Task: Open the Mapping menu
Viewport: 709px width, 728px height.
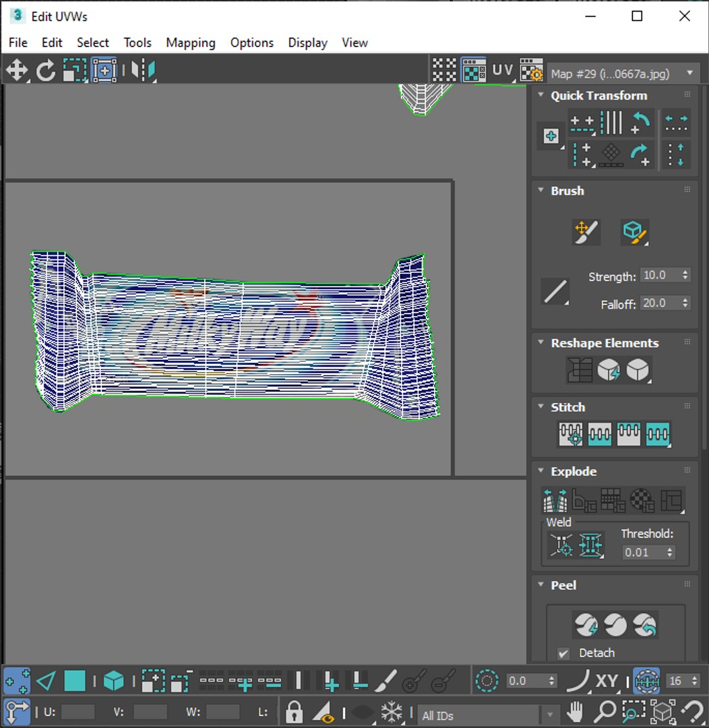Action: pos(191,42)
